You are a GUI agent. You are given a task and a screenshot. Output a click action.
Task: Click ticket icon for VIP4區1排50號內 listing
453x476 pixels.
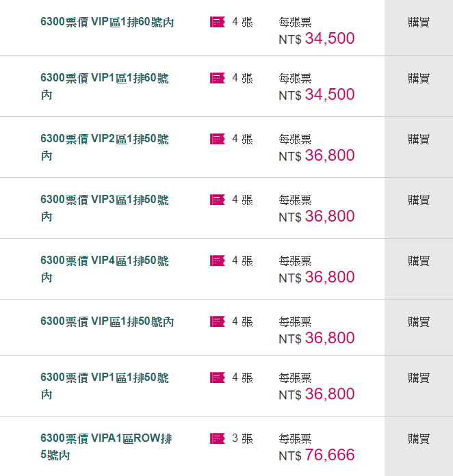click(x=218, y=261)
